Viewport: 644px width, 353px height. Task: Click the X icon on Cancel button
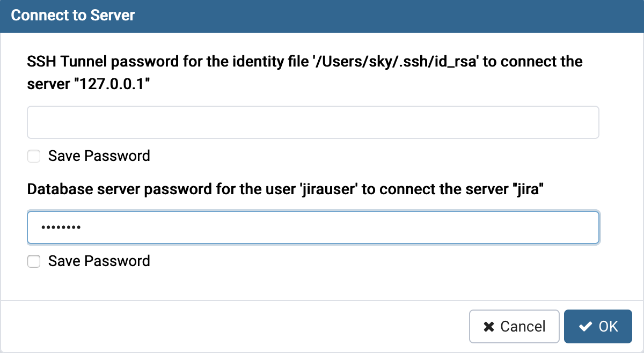click(x=488, y=326)
